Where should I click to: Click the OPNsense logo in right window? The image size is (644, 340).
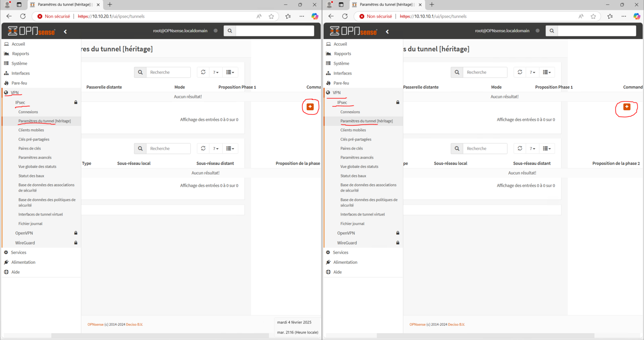pyautogui.click(x=353, y=31)
